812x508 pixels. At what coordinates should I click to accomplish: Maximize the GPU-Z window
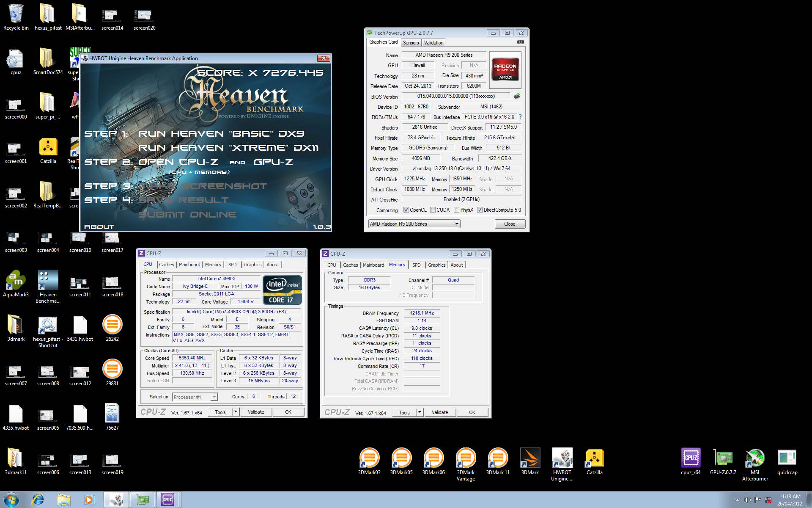click(507, 33)
